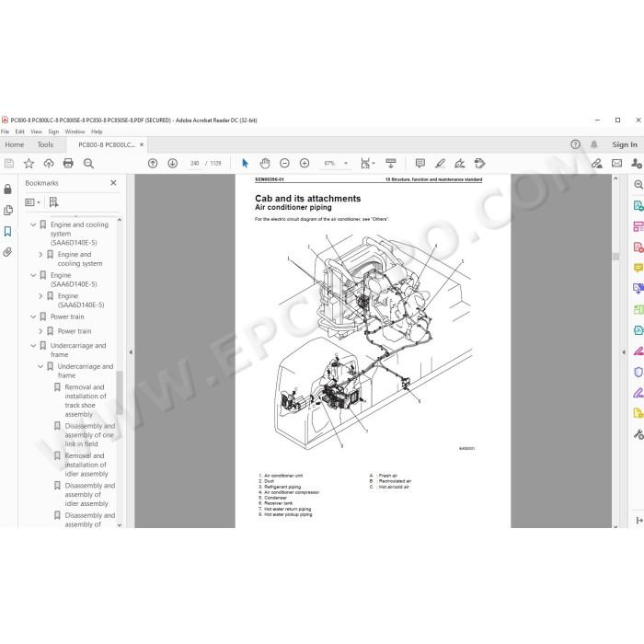Collapse Engine and cooling system (SAA6D140E-5) bookmark

[x=33, y=224]
